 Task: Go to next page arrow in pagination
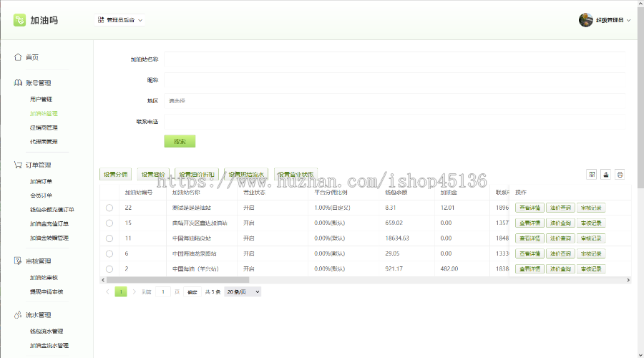134,292
